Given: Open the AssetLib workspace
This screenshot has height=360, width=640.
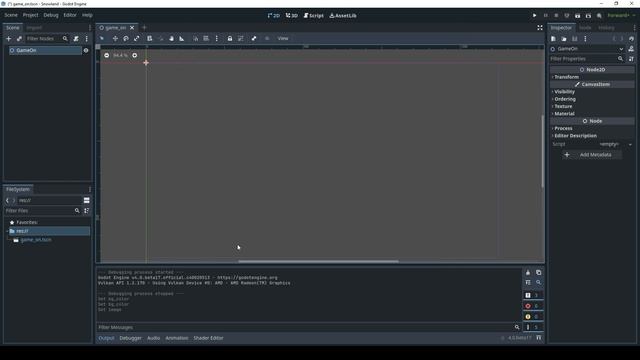Looking at the screenshot, I should (343, 16).
